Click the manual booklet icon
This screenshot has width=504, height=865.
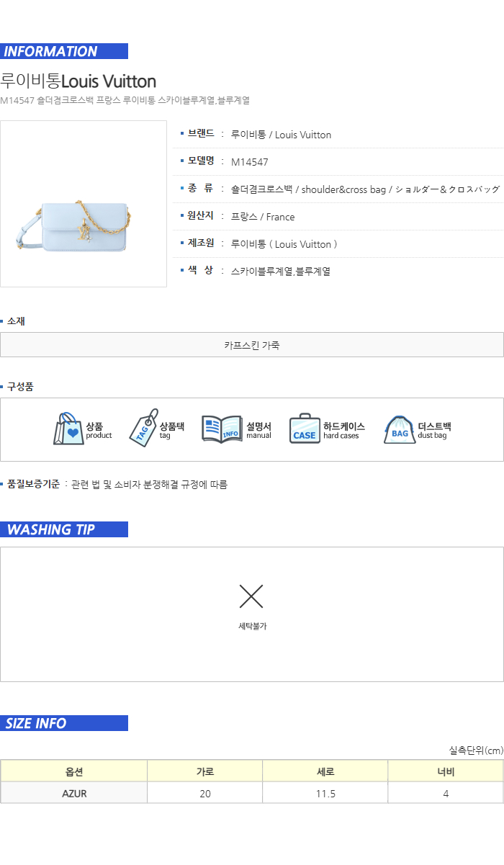(222, 429)
